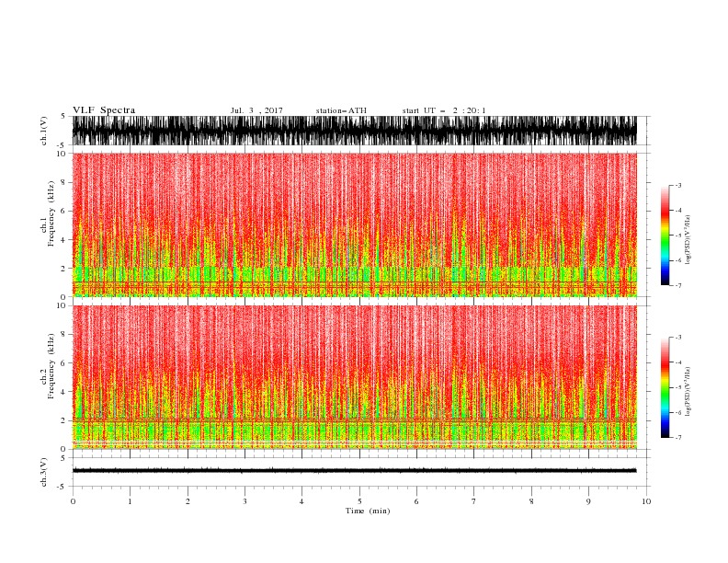The width and height of the screenshot is (728, 563).
Task: Select the date "Jul. 3, 2017" in header
Action: [256, 110]
